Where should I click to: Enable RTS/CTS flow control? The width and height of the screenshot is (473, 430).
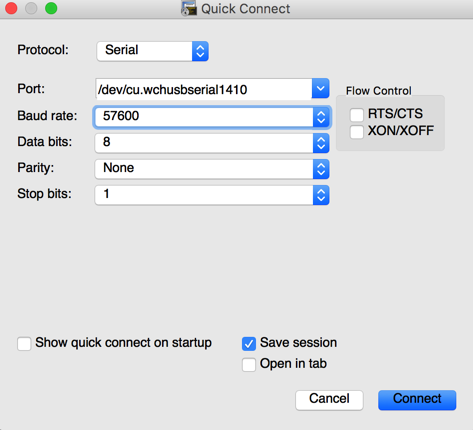tap(357, 115)
